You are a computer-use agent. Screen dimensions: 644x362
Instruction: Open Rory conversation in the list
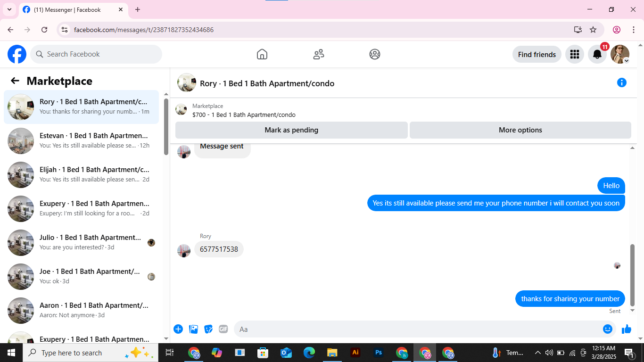[x=82, y=107]
